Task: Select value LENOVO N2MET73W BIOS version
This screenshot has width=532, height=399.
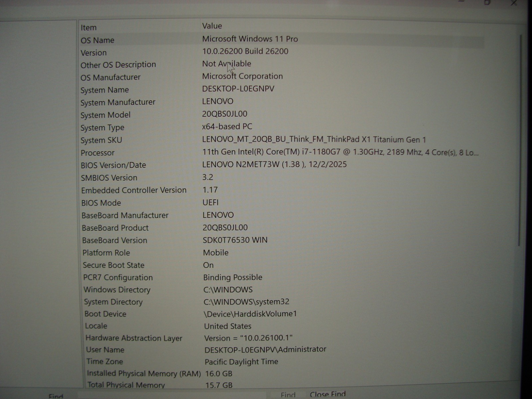Action: [x=274, y=165]
